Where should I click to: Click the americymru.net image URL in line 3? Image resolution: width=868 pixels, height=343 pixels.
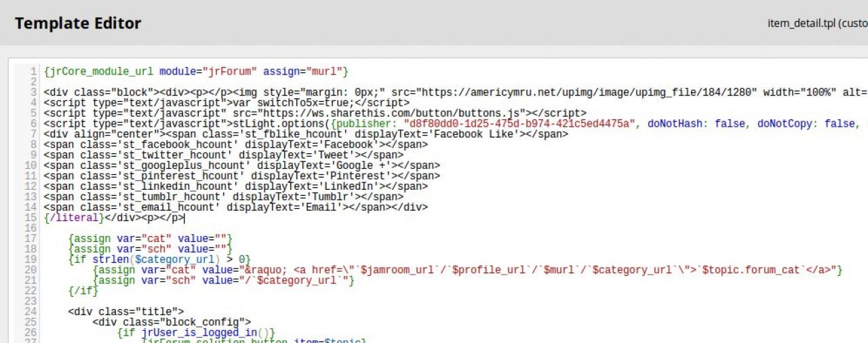(x=590, y=92)
